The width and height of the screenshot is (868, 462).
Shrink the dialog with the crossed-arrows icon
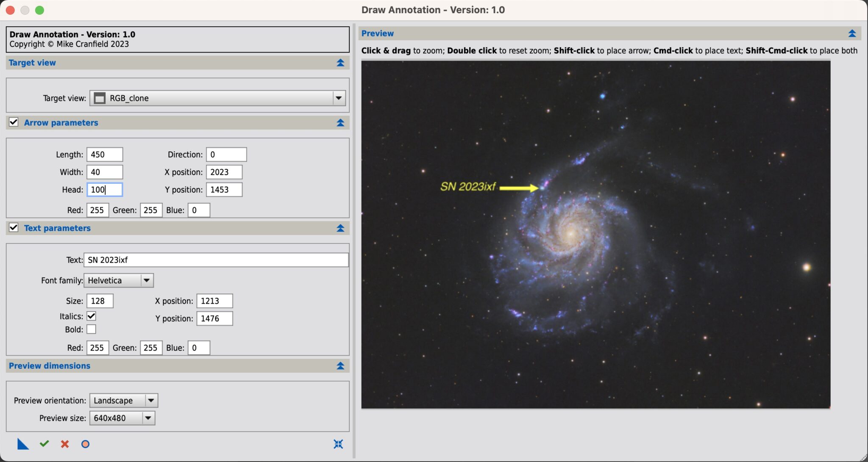point(338,444)
